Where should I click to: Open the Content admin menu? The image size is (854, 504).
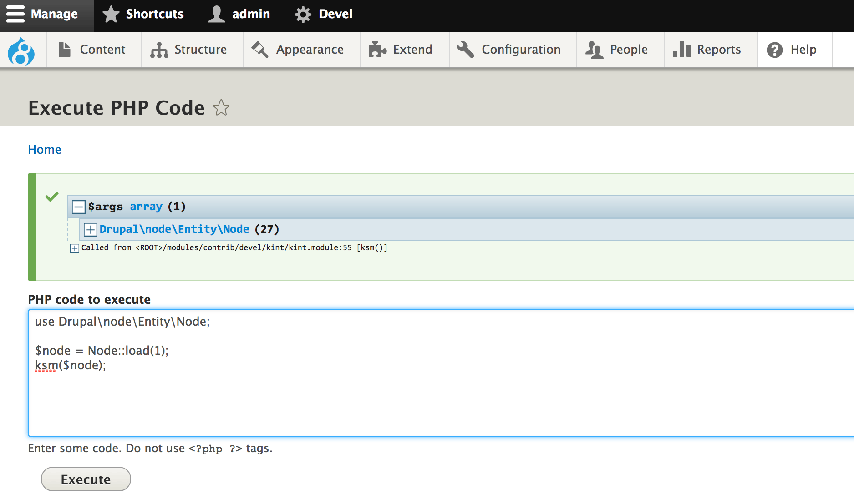click(x=92, y=50)
